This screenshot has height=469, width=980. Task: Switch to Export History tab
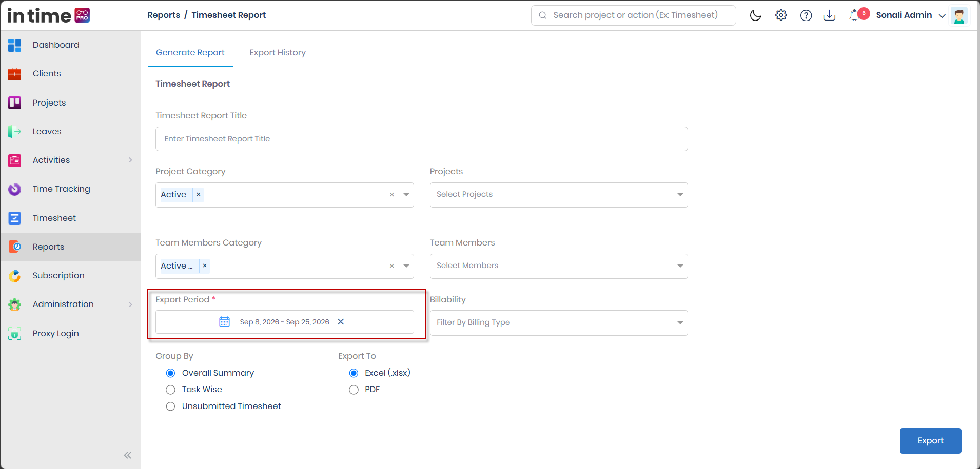278,53
